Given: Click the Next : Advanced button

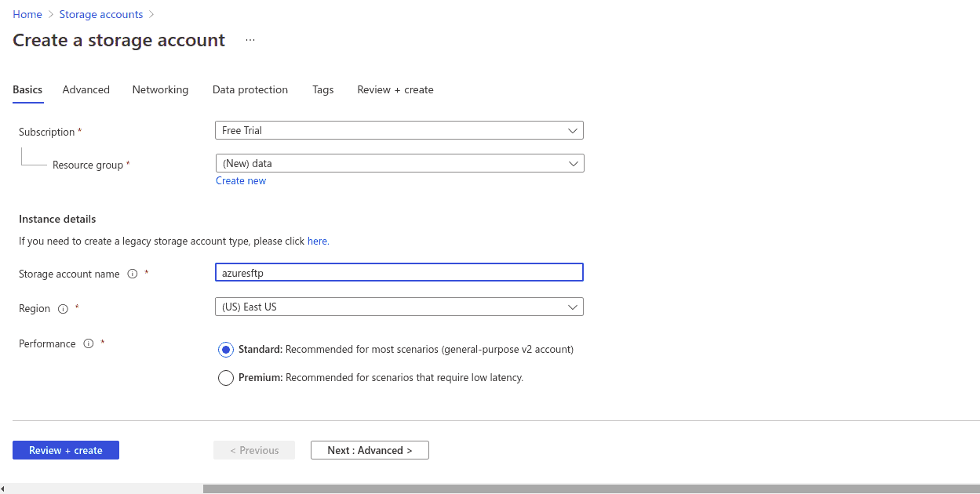Looking at the screenshot, I should click(370, 450).
